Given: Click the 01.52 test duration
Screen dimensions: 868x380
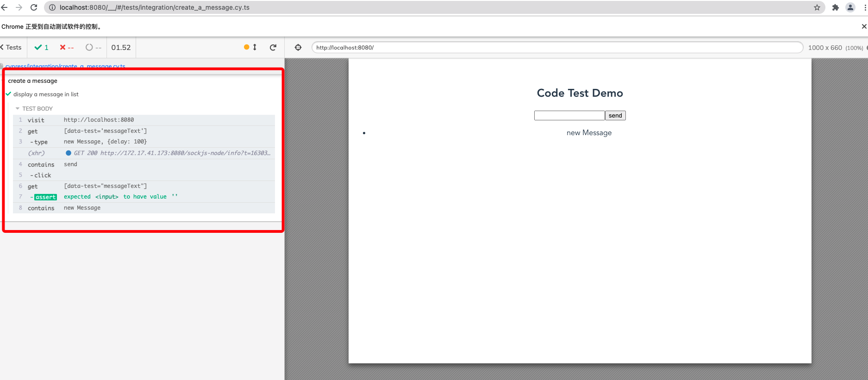Looking at the screenshot, I should click(x=121, y=47).
